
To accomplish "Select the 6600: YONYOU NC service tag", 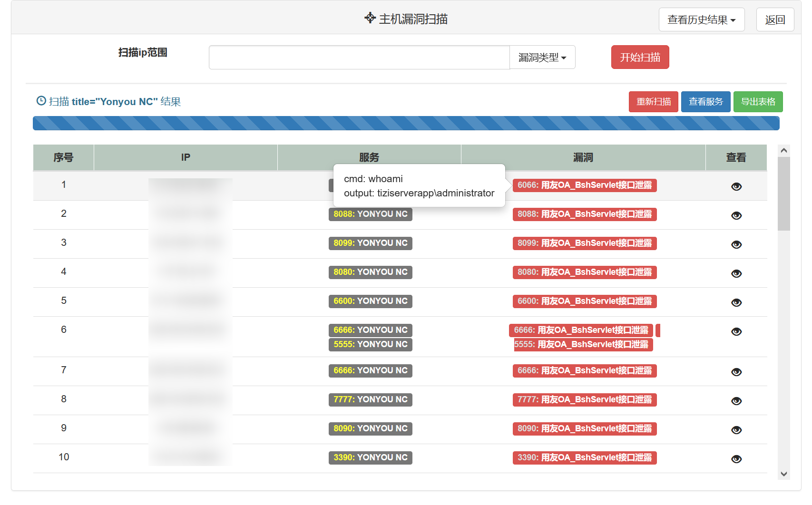I will (371, 301).
